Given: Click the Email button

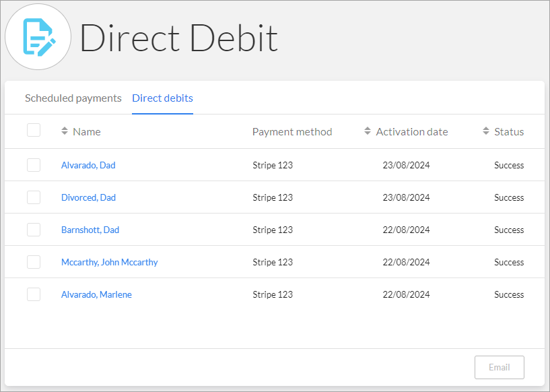Looking at the screenshot, I should (500, 368).
